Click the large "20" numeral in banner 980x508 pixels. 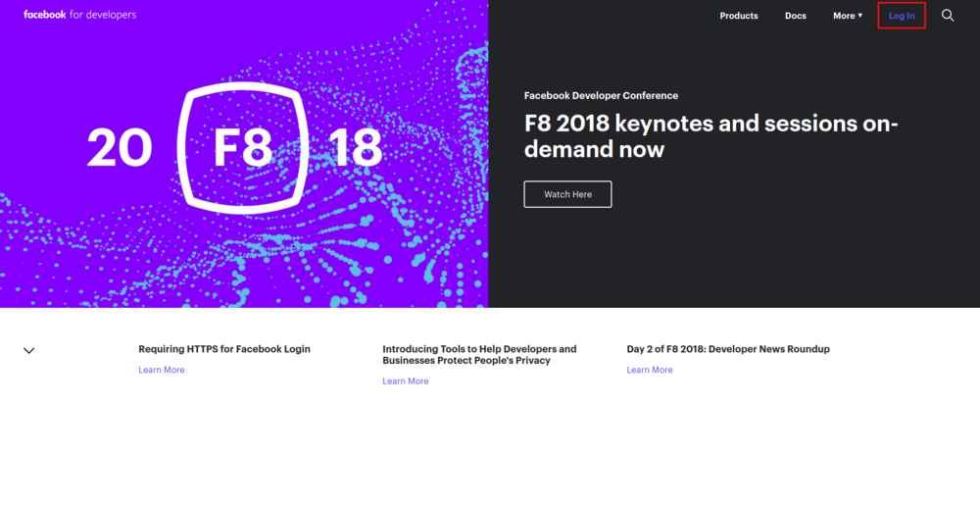[120, 148]
